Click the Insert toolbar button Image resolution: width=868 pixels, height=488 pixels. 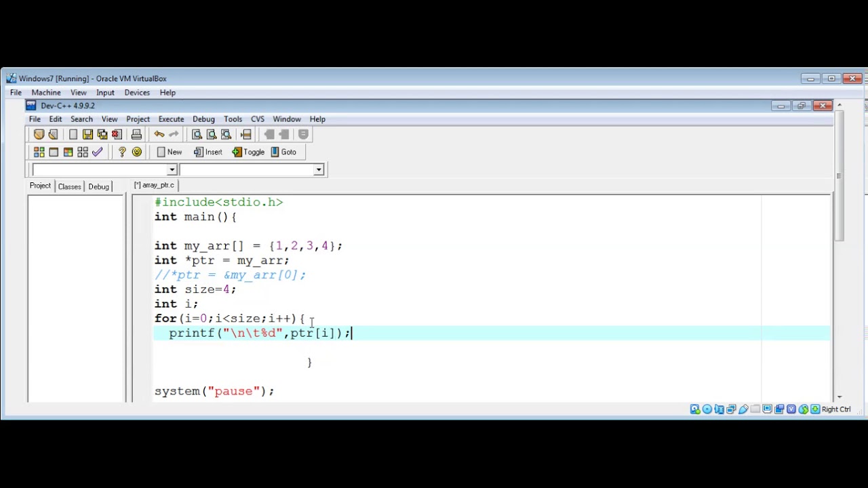[208, 152]
